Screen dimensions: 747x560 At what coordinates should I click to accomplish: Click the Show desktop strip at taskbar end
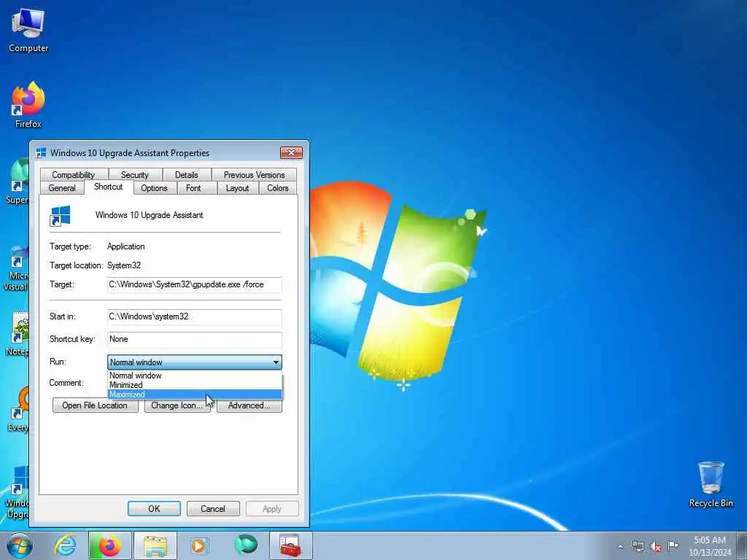[x=742, y=545]
